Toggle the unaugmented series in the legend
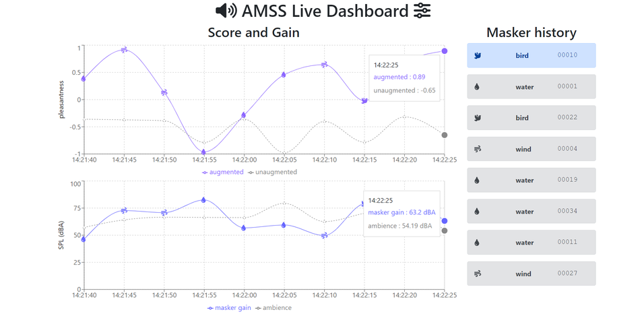This screenshot has width=644, height=320. tap(272, 172)
